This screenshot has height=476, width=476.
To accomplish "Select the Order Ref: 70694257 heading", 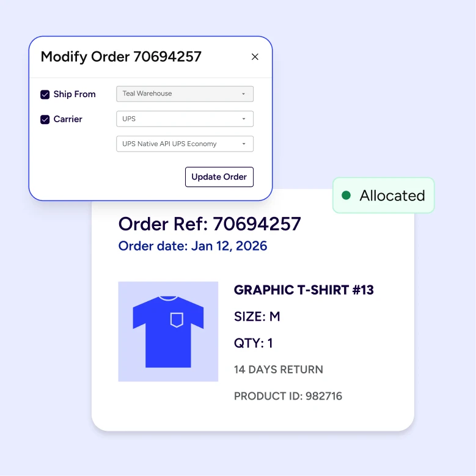I will point(210,224).
